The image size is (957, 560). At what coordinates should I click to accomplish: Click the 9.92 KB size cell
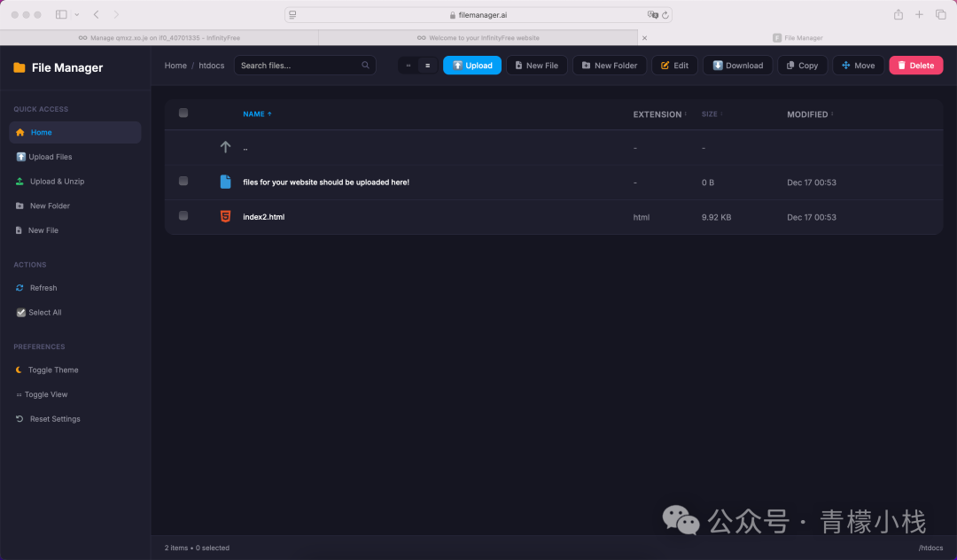click(x=716, y=217)
